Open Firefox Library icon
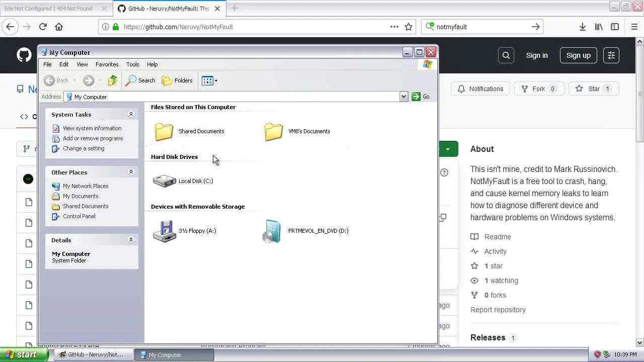644x362 pixels. click(599, 27)
